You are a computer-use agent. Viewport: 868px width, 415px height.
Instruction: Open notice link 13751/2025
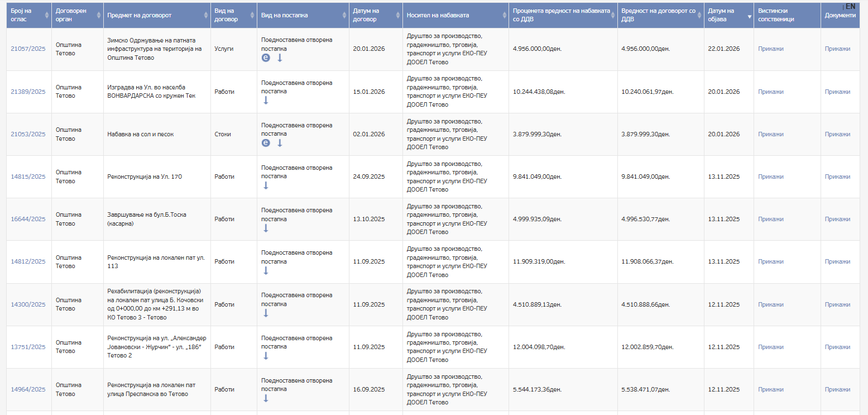[28, 347]
